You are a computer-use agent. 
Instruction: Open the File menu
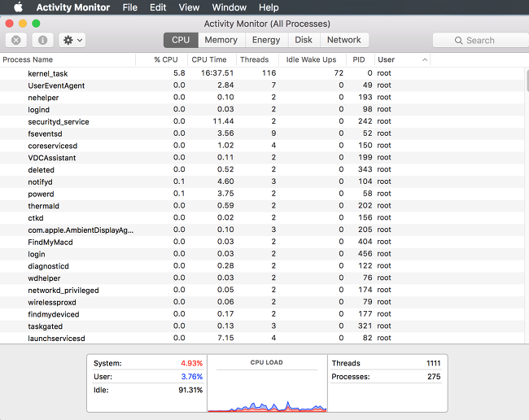pyautogui.click(x=130, y=7)
